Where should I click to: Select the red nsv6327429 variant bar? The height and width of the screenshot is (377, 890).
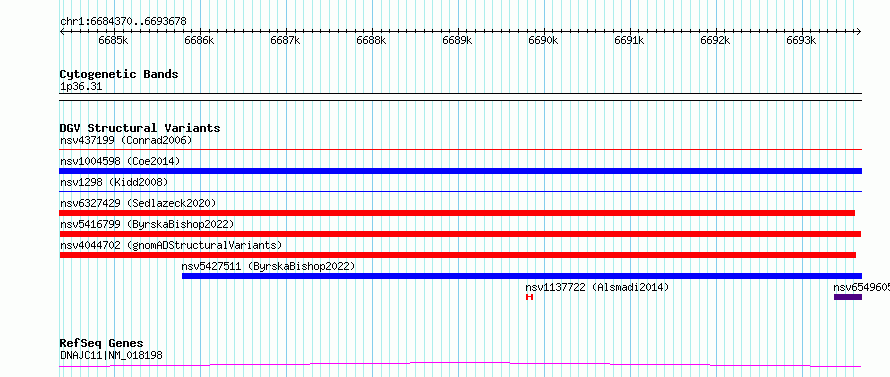[457, 213]
